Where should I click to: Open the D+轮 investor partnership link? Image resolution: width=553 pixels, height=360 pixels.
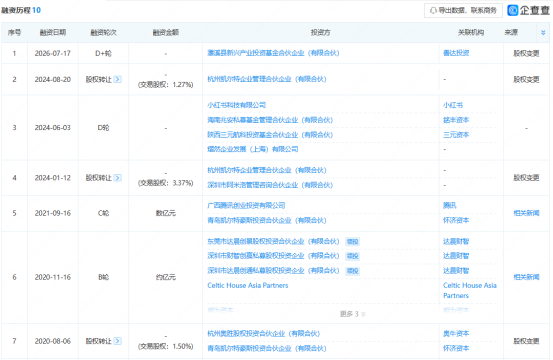point(273,53)
